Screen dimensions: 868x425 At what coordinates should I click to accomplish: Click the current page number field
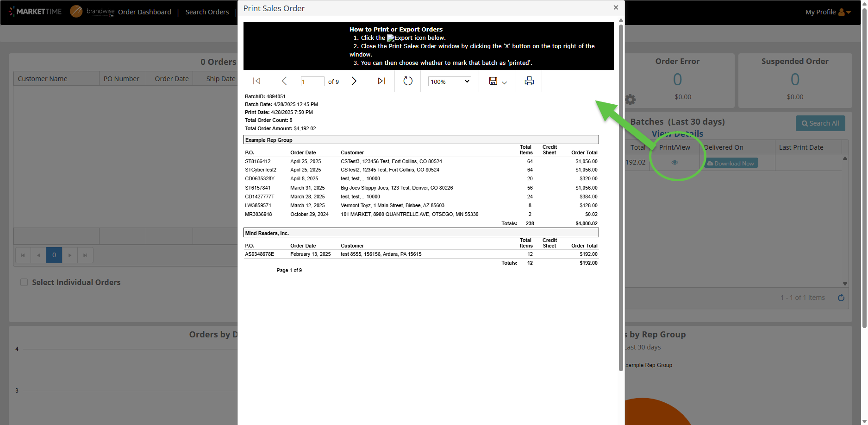coord(312,82)
